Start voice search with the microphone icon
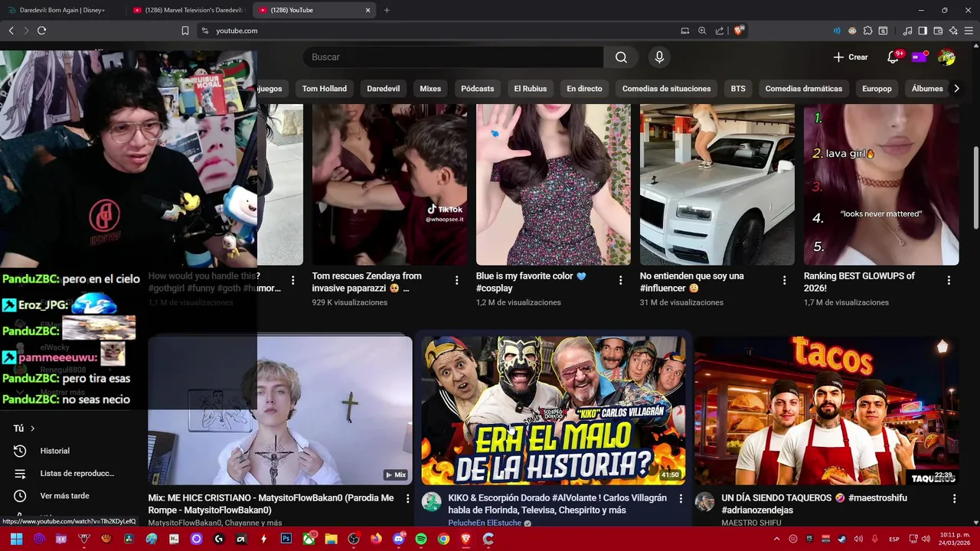The width and height of the screenshot is (980, 551). click(x=659, y=57)
